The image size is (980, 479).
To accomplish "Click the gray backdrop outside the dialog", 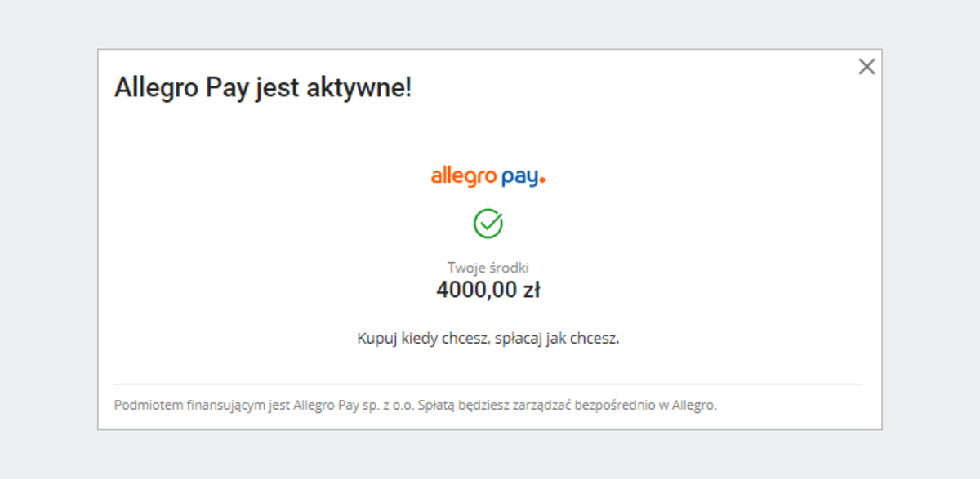I will point(49,245).
